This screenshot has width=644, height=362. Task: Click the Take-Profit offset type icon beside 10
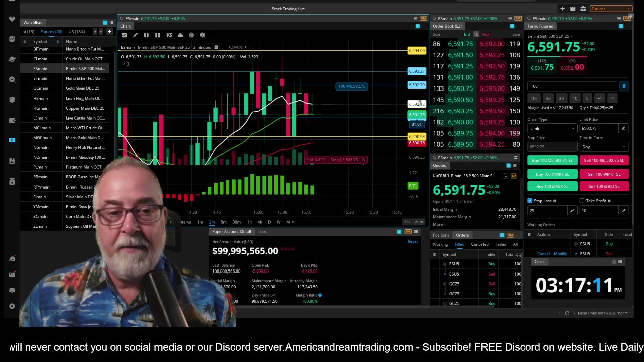[624, 211]
